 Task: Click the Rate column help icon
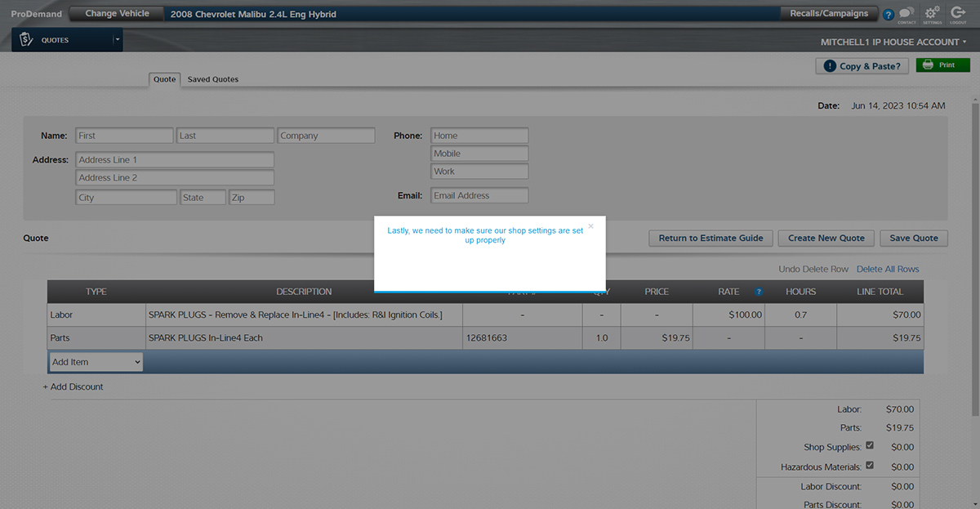coord(759,292)
